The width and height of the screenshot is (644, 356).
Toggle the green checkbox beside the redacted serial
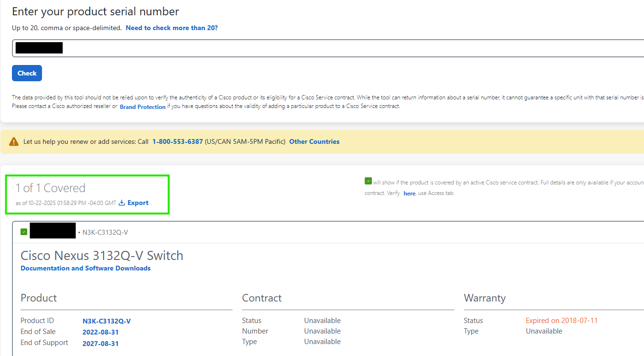(x=24, y=232)
